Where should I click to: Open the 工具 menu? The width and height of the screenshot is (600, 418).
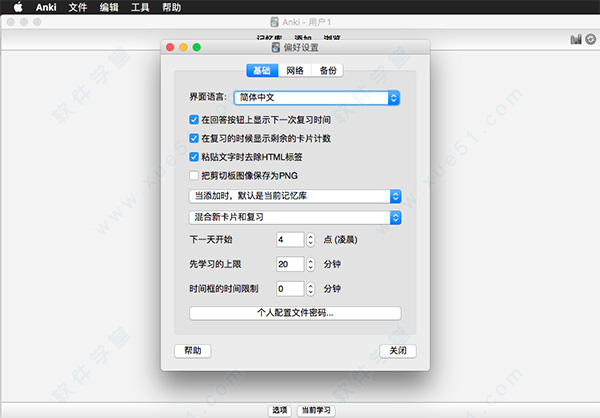point(140,7)
